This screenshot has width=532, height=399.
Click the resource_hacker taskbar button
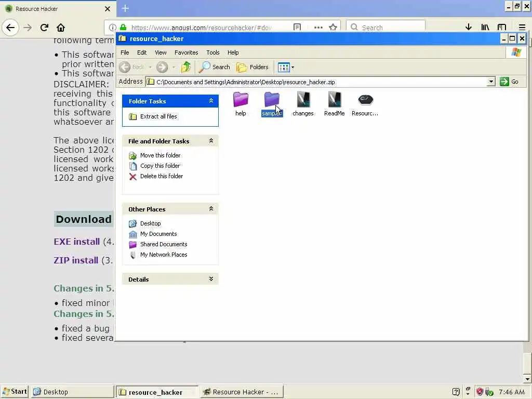157,392
